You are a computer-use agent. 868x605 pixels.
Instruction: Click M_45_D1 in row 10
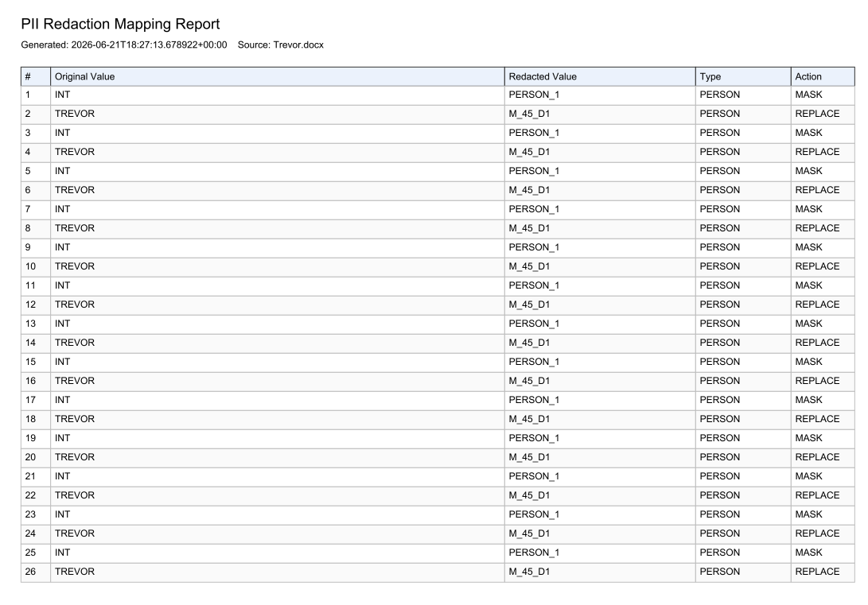tap(529, 266)
